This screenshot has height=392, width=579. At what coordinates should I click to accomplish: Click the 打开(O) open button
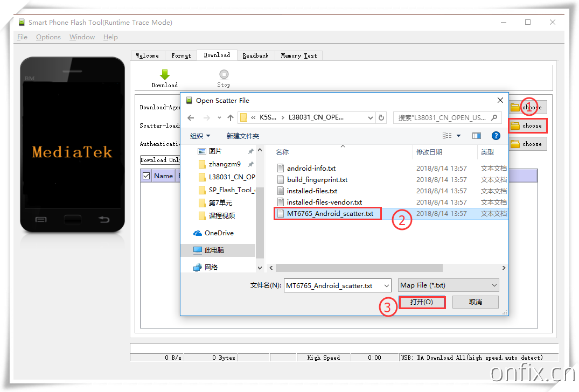422,302
